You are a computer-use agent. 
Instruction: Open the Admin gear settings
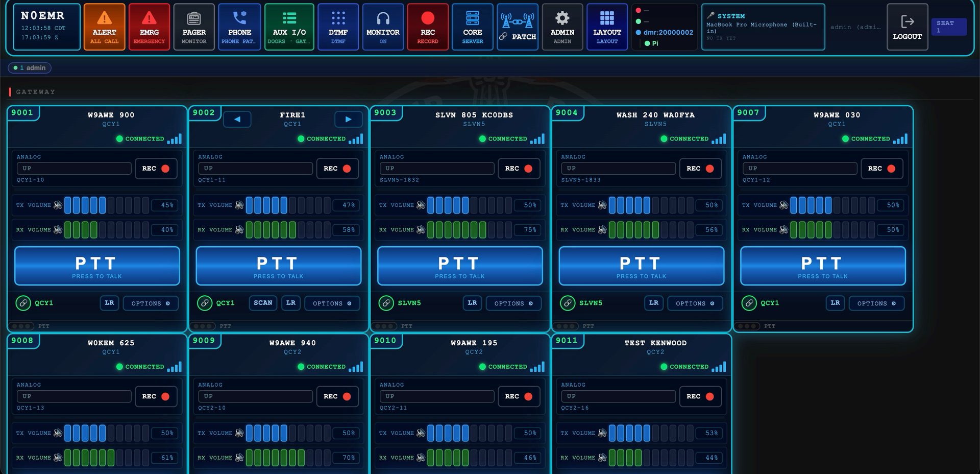[562, 27]
